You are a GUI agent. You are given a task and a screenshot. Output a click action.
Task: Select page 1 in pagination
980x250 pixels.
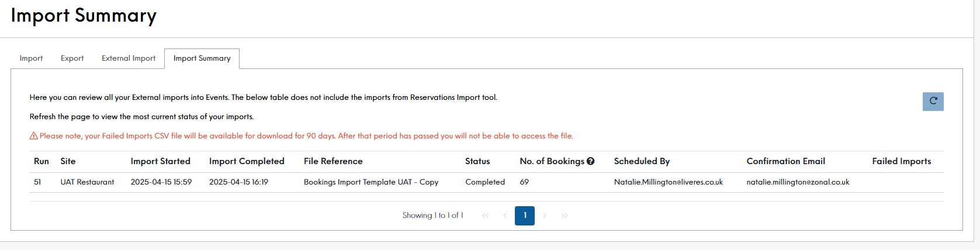pos(525,216)
